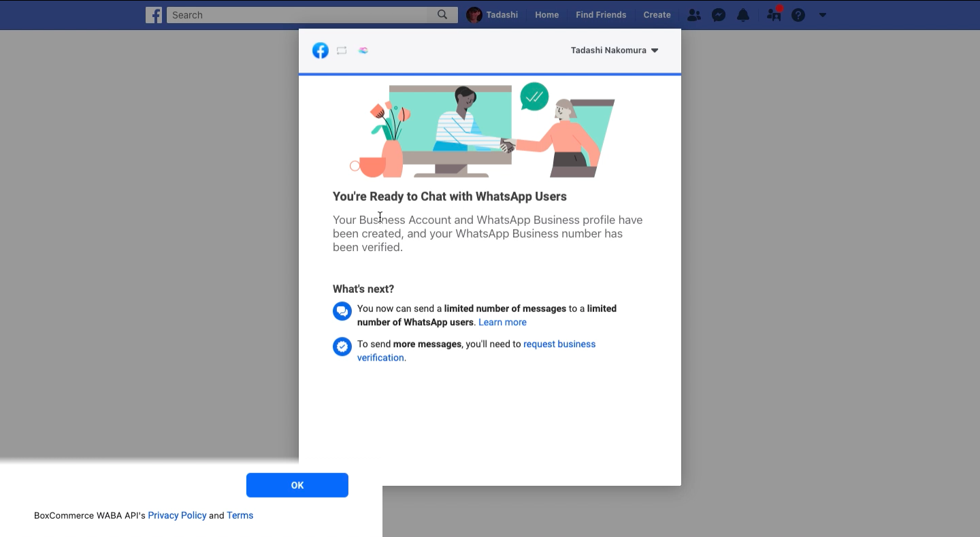Click the colorful app icon in the dialog header
The image size is (980, 537).
tap(363, 50)
